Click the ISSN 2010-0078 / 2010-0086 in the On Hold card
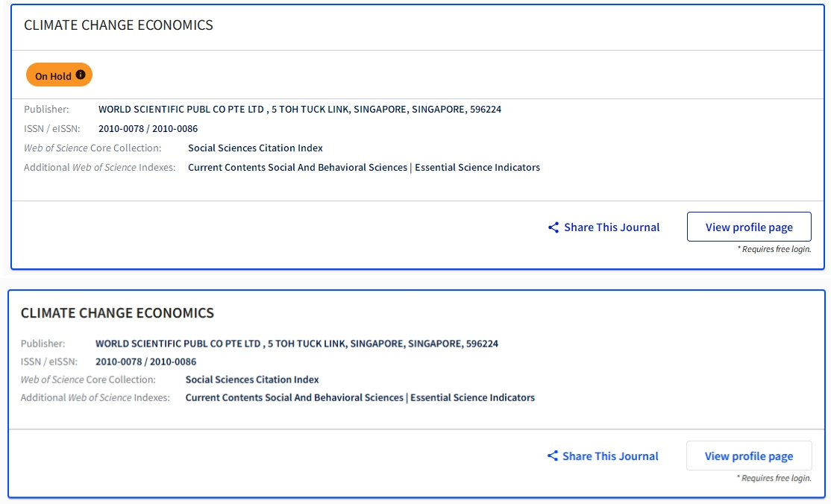The height and width of the screenshot is (504, 831). click(148, 128)
